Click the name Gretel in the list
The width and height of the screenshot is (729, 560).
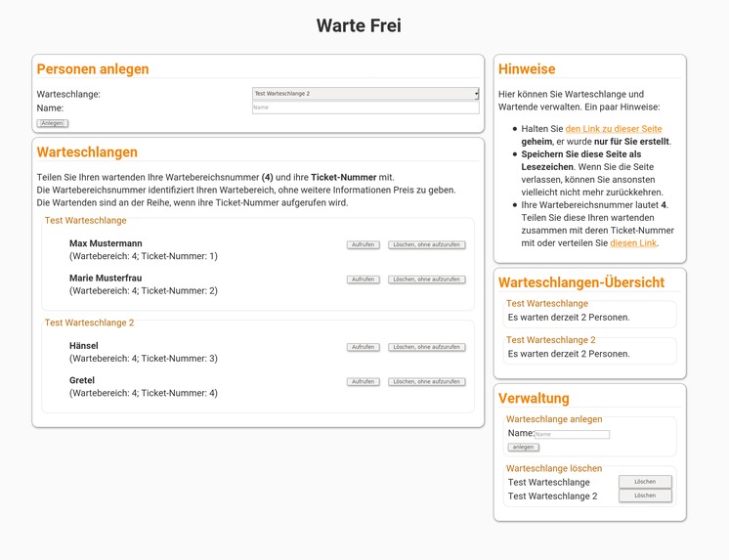[x=82, y=380]
